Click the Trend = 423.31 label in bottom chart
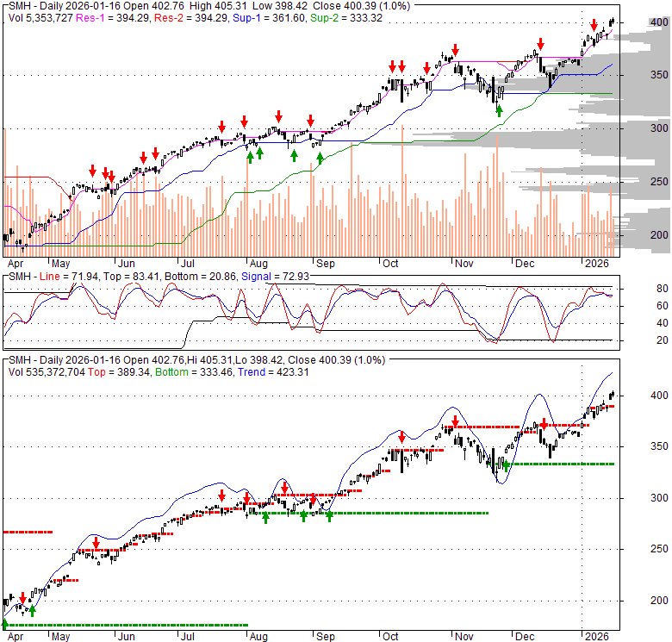The width and height of the screenshot is (672, 642). click(273, 372)
